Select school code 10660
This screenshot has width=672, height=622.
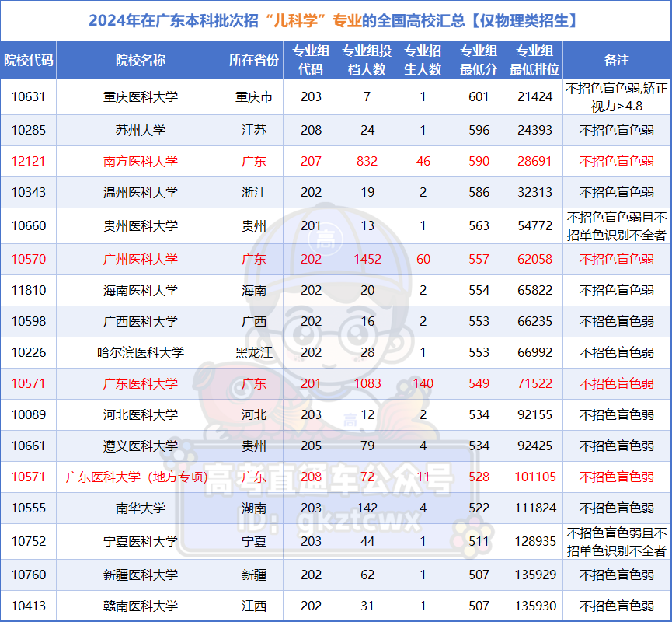[x=28, y=226]
